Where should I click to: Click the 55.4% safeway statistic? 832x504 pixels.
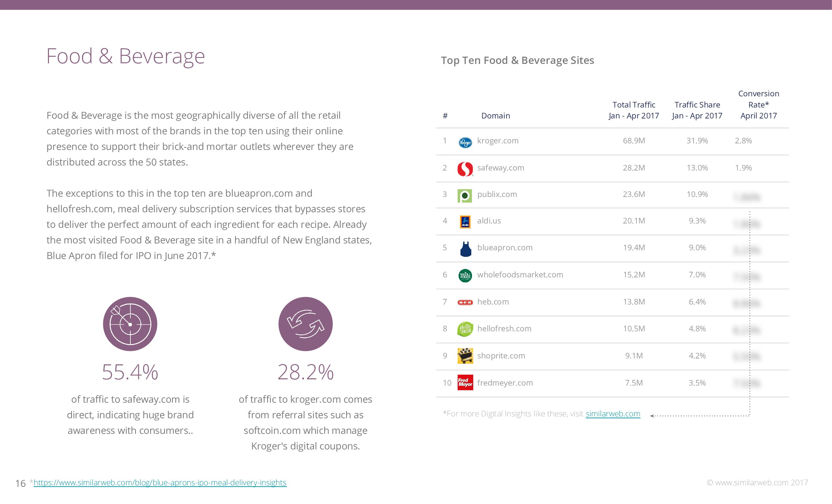point(130,372)
